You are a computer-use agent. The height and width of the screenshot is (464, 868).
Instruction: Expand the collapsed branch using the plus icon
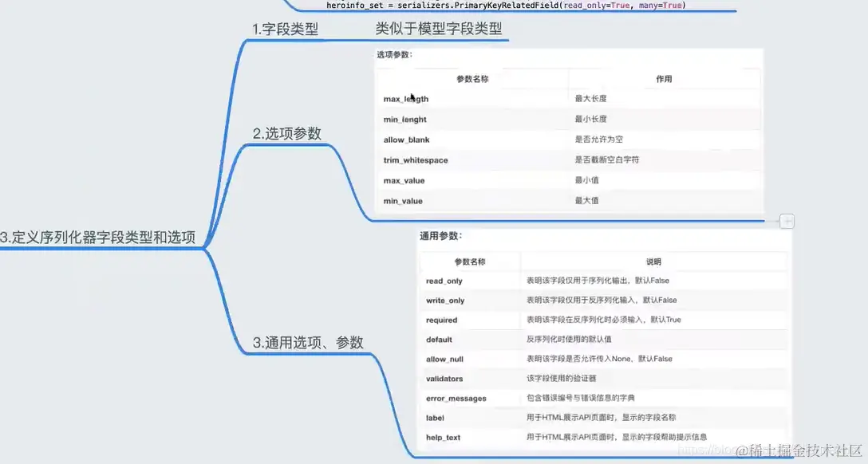[787, 221]
